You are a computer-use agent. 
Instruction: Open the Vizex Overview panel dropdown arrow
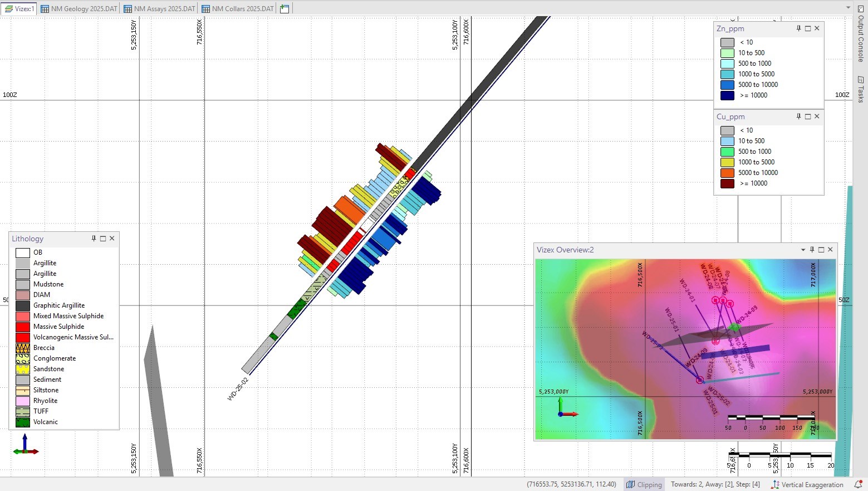click(803, 250)
